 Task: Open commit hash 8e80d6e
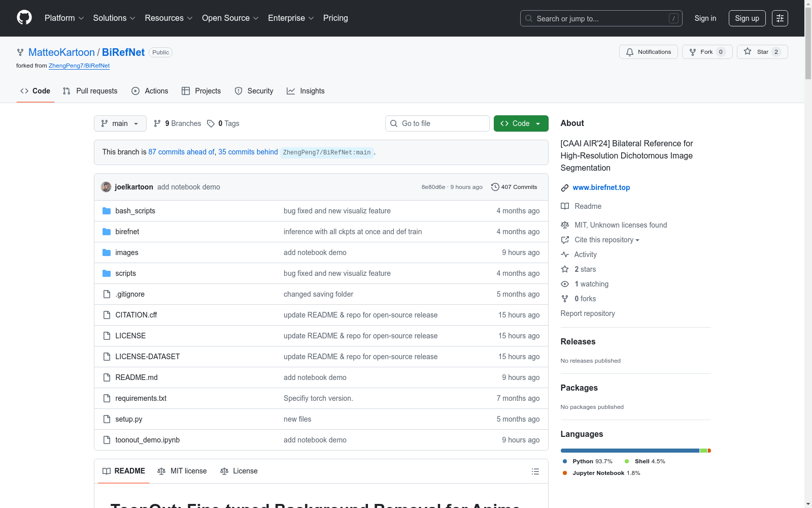point(433,187)
